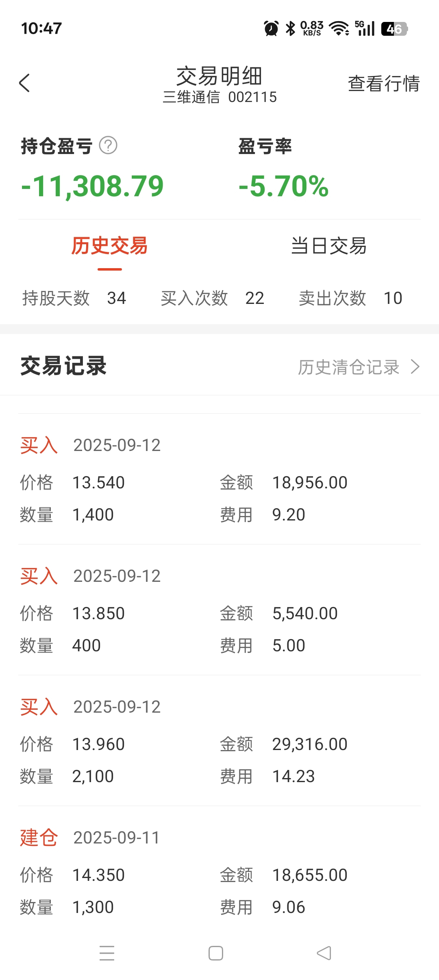Tap the back arrow icon

pos(24,83)
